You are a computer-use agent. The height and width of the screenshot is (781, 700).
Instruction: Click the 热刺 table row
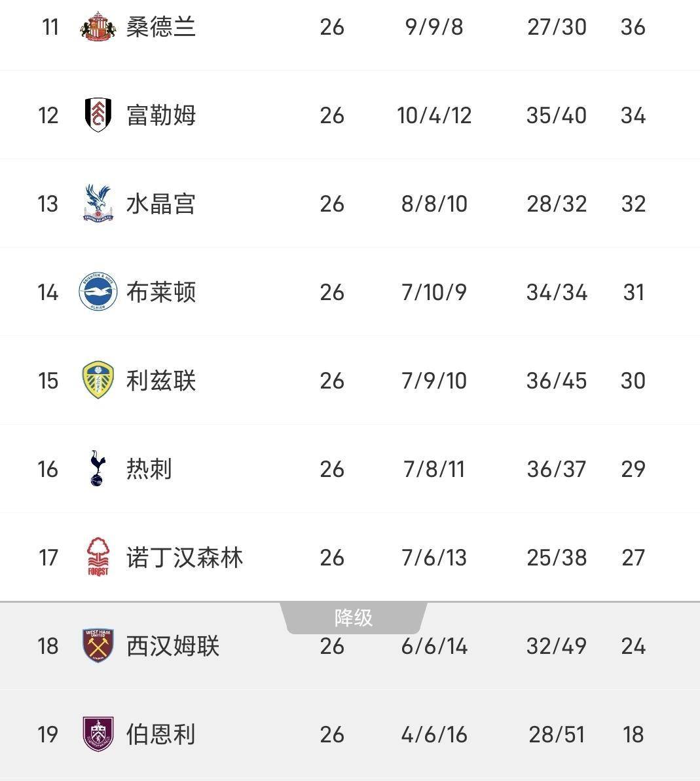pyautogui.click(x=350, y=468)
